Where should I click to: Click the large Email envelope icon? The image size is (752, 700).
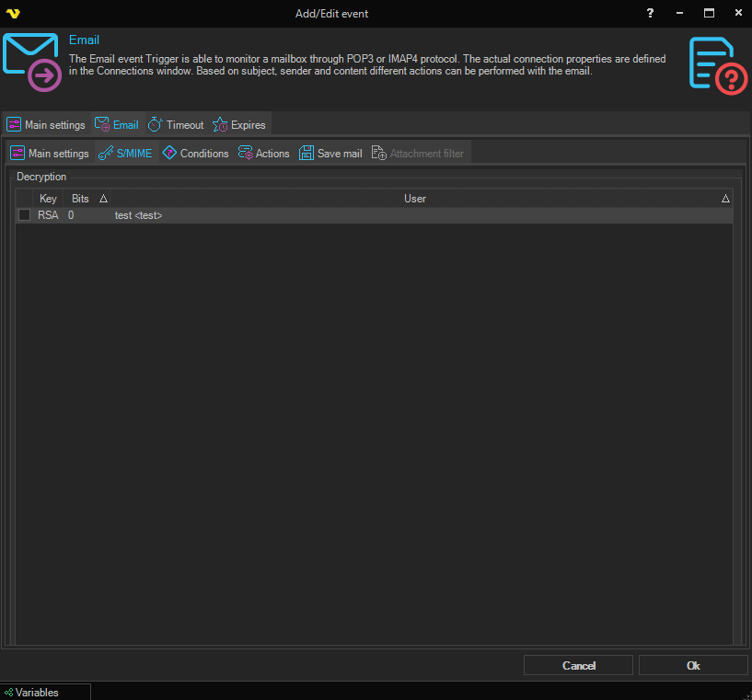[x=32, y=63]
